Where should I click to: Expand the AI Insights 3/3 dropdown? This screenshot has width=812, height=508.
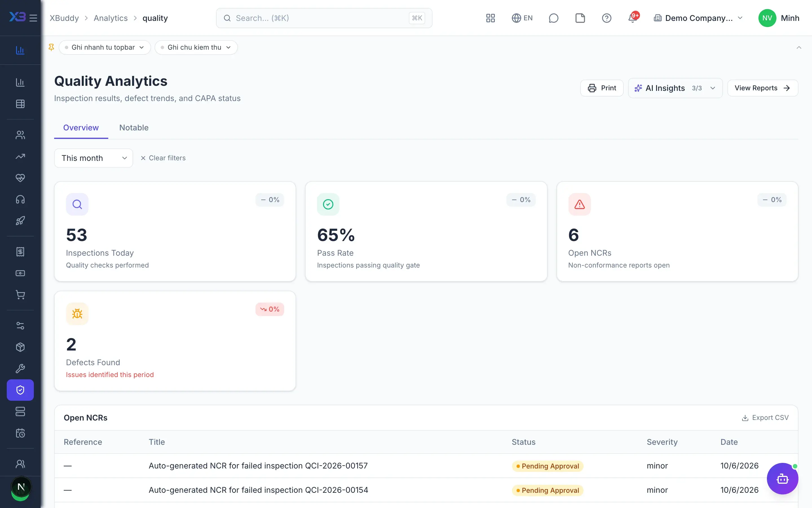(x=675, y=88)
